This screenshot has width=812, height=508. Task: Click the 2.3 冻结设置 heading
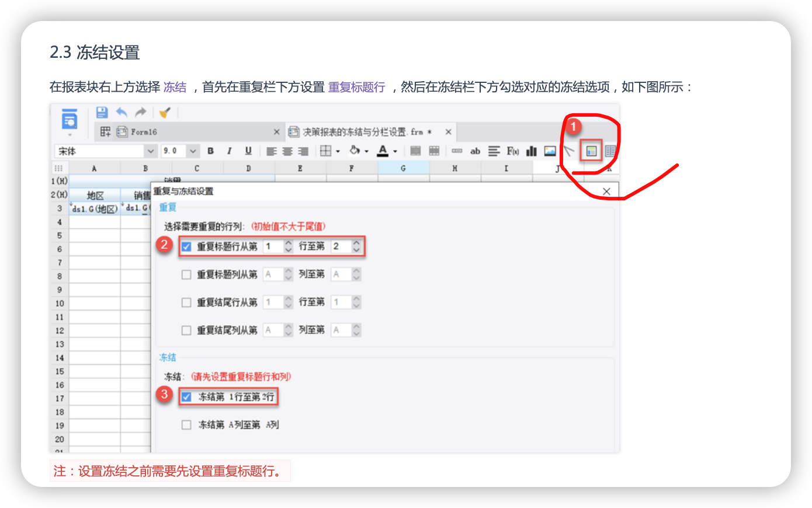pos(95,53)
